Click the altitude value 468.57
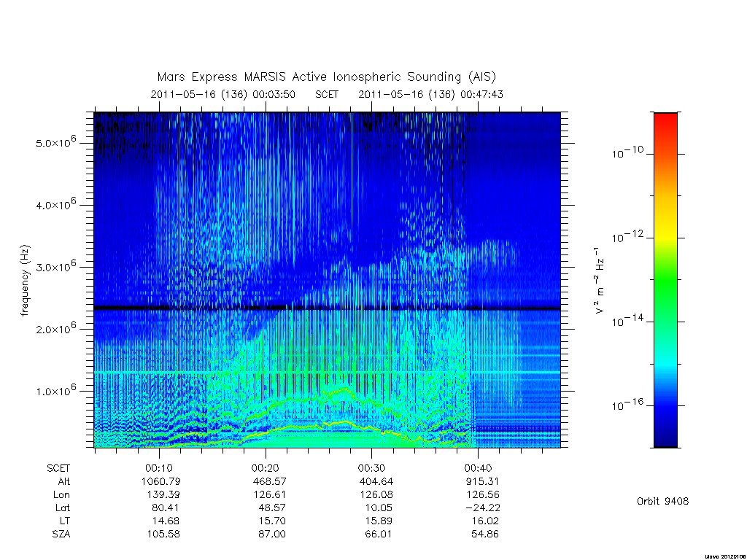 [269, 481]
